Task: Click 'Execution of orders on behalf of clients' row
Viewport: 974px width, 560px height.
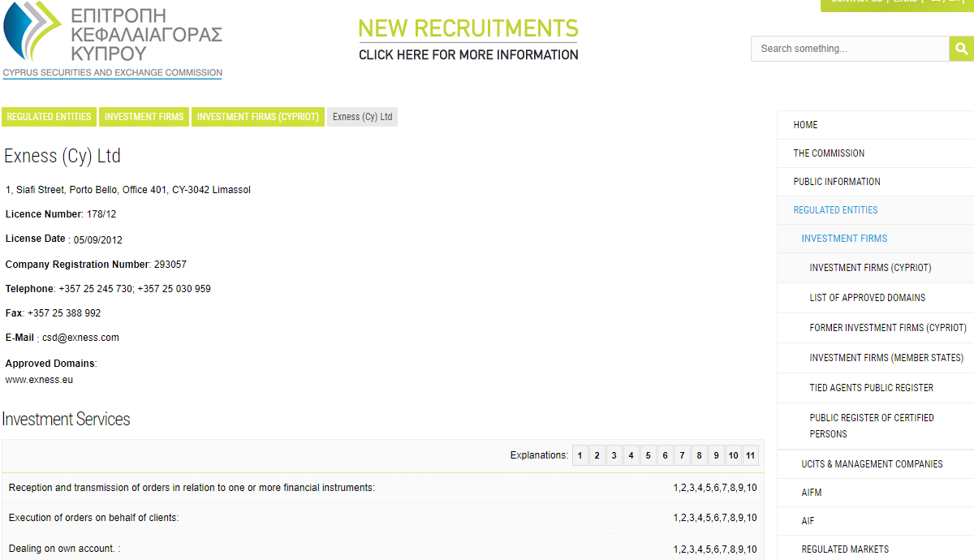Action: (382, 518)
